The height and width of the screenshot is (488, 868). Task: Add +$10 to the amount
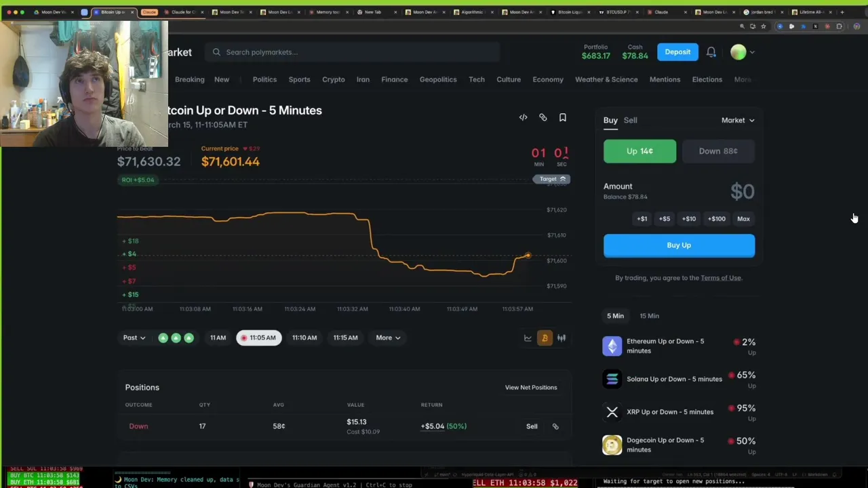(689, 219)
